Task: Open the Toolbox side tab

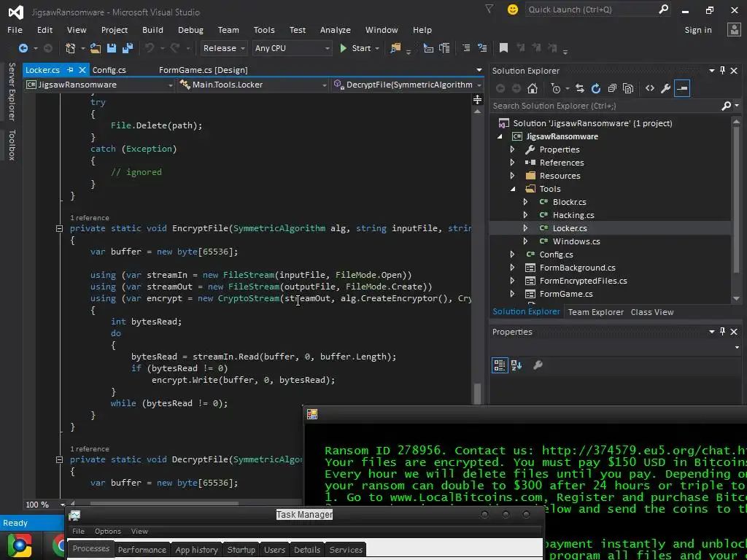Action: click(12, 145)
